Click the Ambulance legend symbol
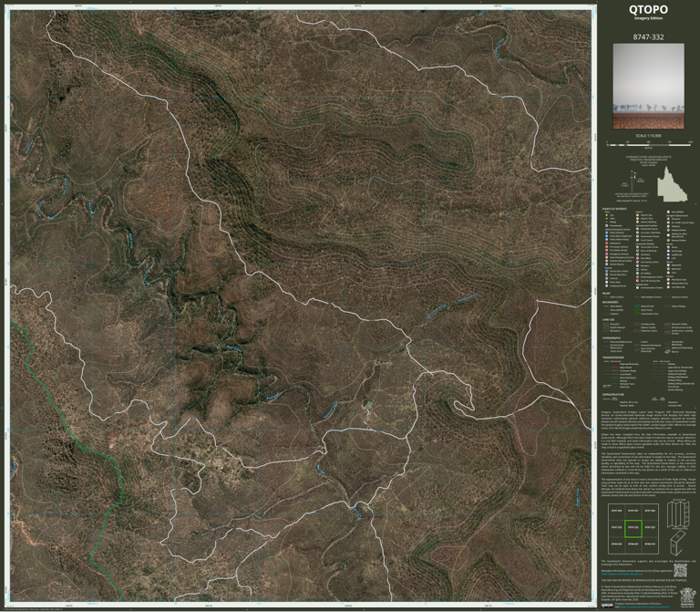The height and width of the screenshot is (612, 700). [x=607, y=243]
